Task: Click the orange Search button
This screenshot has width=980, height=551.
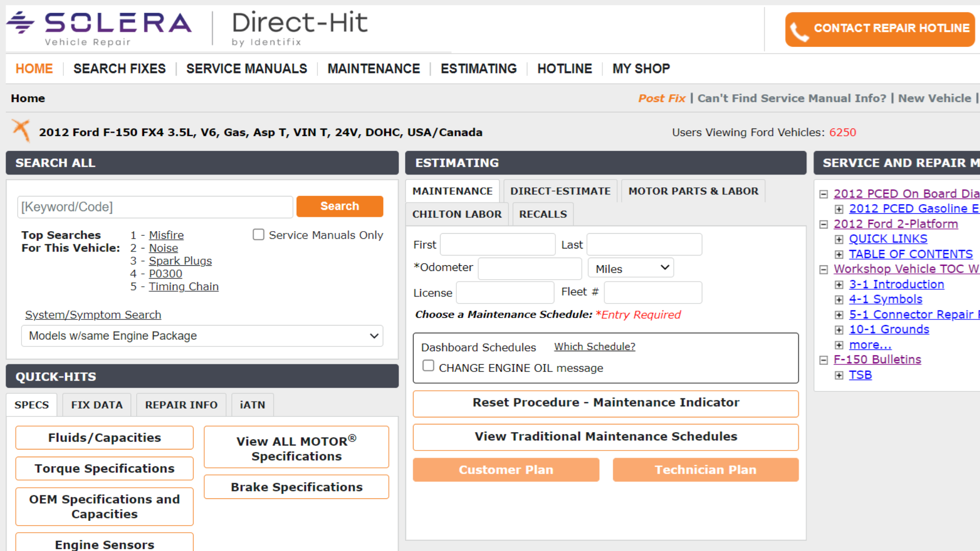Action: pyautogui.click(x=339, y=206)
